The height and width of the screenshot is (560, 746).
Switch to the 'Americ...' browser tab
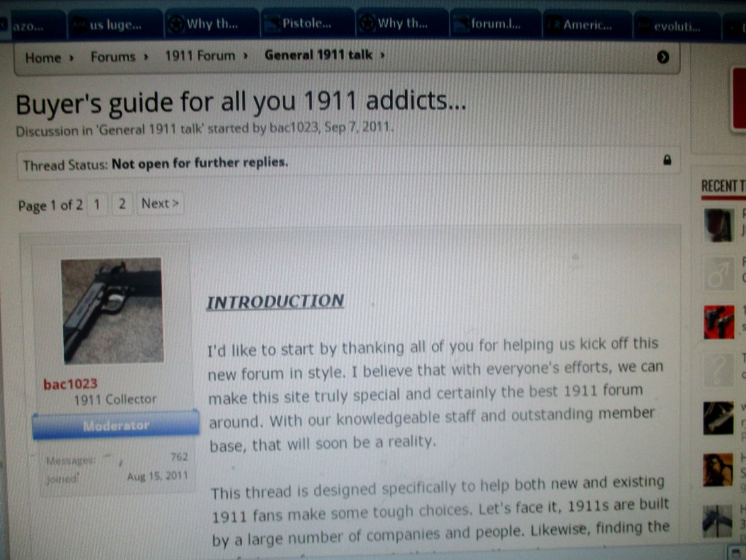click(587, 25)
